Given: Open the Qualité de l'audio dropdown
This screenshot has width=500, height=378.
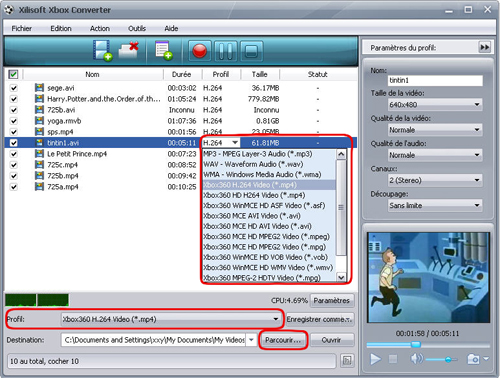Looking at the screenshot, I should coord(435,155).
